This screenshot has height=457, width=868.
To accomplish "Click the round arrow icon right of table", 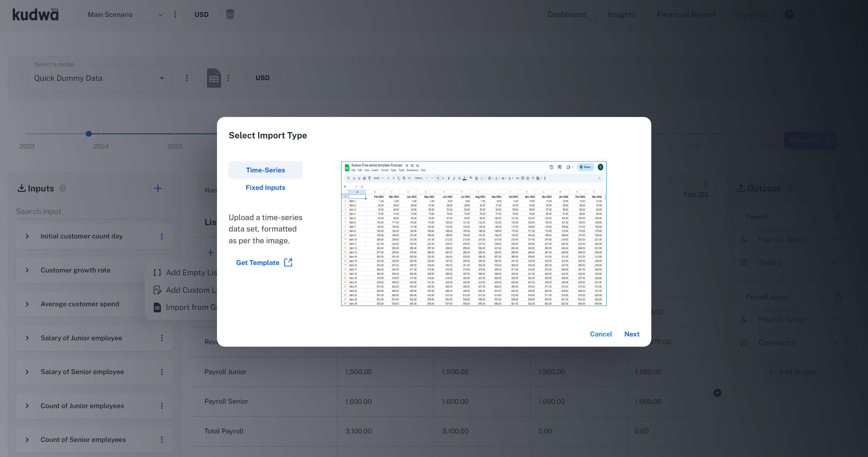I will (x=717, y=392).
